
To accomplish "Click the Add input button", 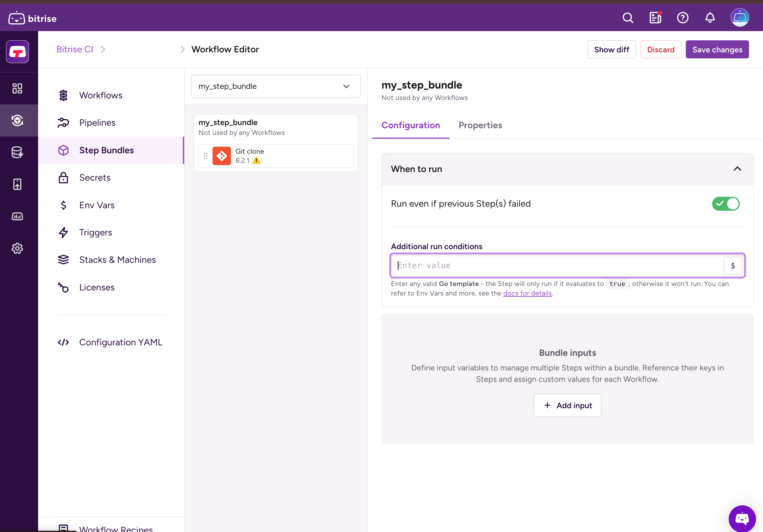I will (x=567, y=405).
